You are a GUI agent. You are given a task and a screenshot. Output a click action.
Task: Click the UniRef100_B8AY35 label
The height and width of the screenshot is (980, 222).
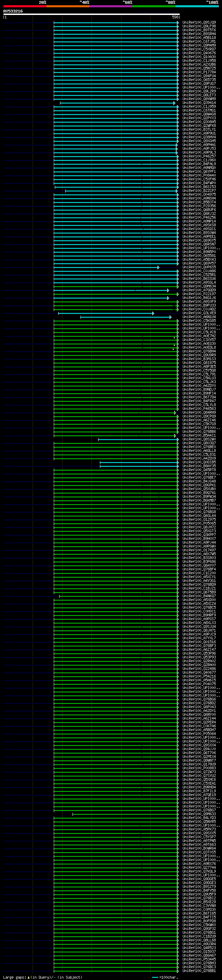tap(199, 466)
